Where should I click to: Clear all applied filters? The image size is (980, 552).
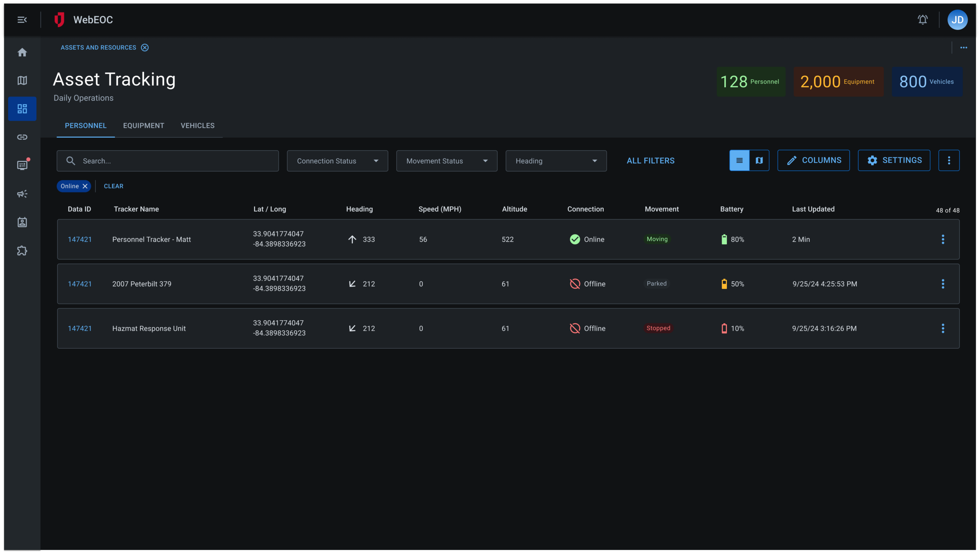point(113,186)
